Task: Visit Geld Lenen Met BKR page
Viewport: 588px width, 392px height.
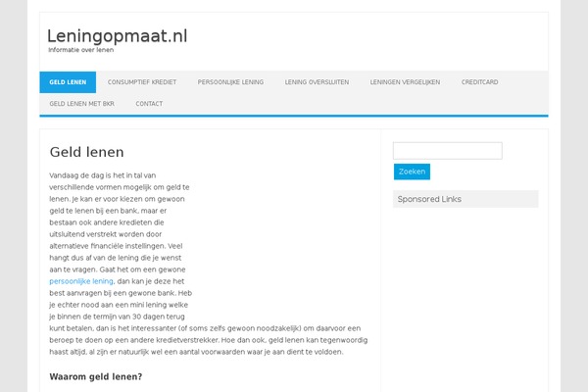Action: pos(81,104)
